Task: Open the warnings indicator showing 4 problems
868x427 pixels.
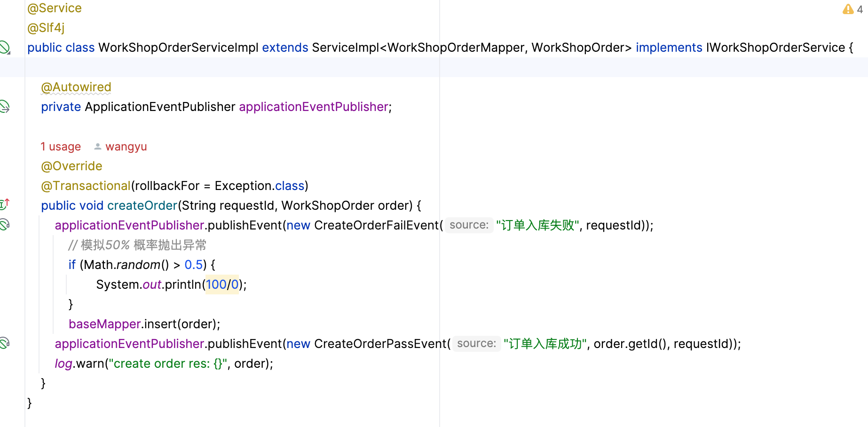Action: tap(852, 9)
